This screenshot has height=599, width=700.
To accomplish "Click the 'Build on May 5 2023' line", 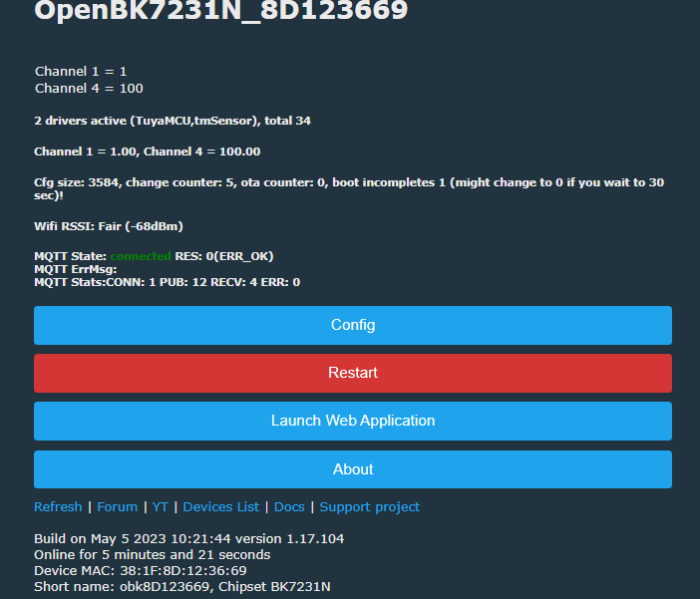I will [x=188, y=539].
